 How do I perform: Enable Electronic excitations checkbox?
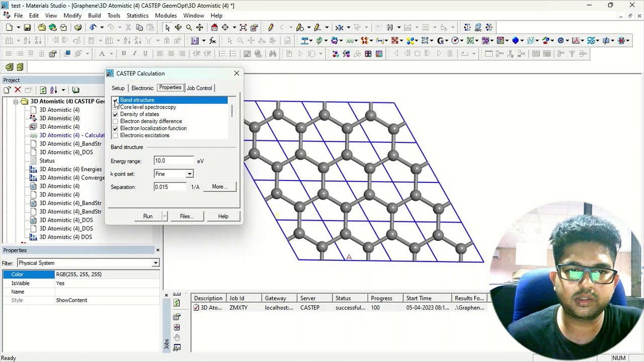pyautogui.click(x=115, y=135)
